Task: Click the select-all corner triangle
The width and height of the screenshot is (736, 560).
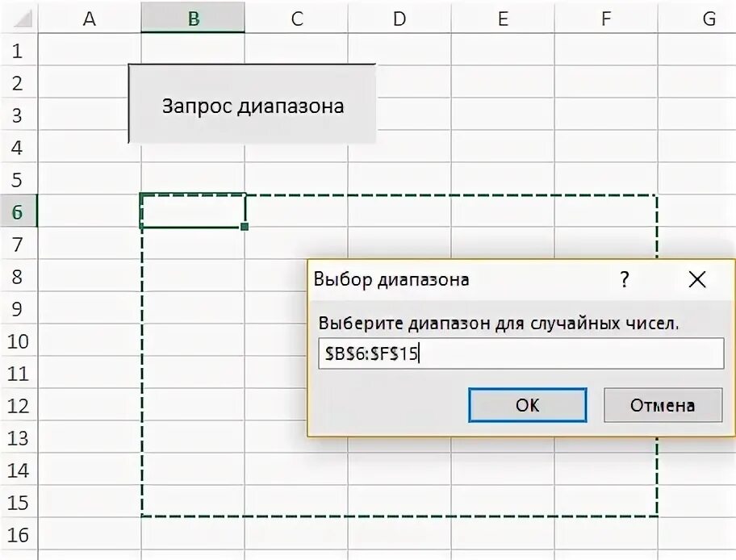Action: click(19, 18)
